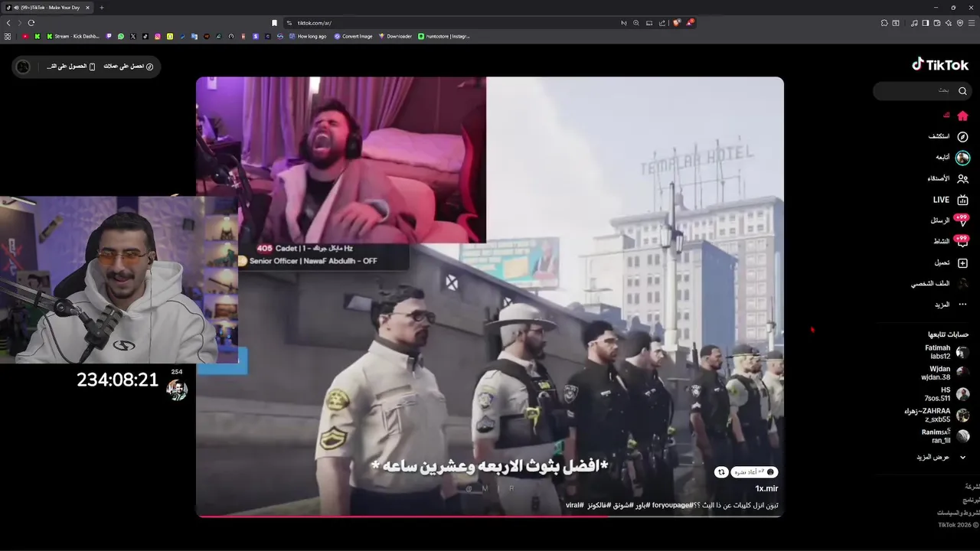Click the #foryoupage hashtag in caption
The height and width of the screenshot is (551, 980).
point(672,505)
